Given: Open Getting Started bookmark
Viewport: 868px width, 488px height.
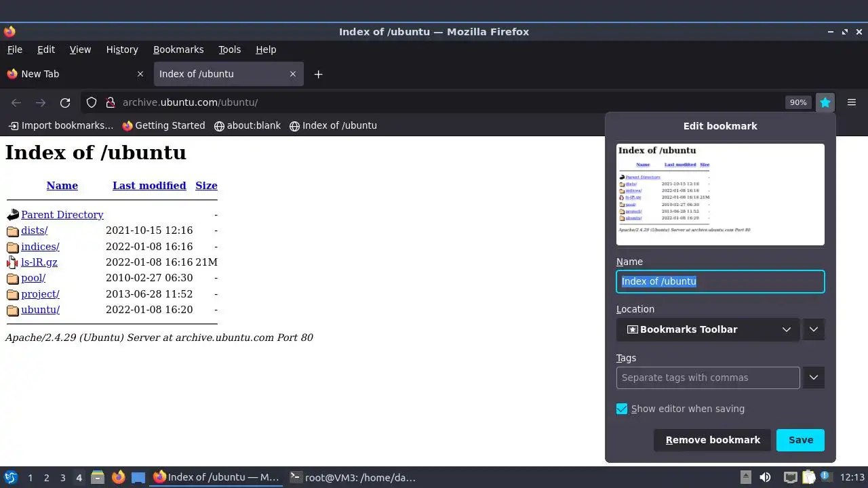Looking at the screenshot, I should coord(163,125).
